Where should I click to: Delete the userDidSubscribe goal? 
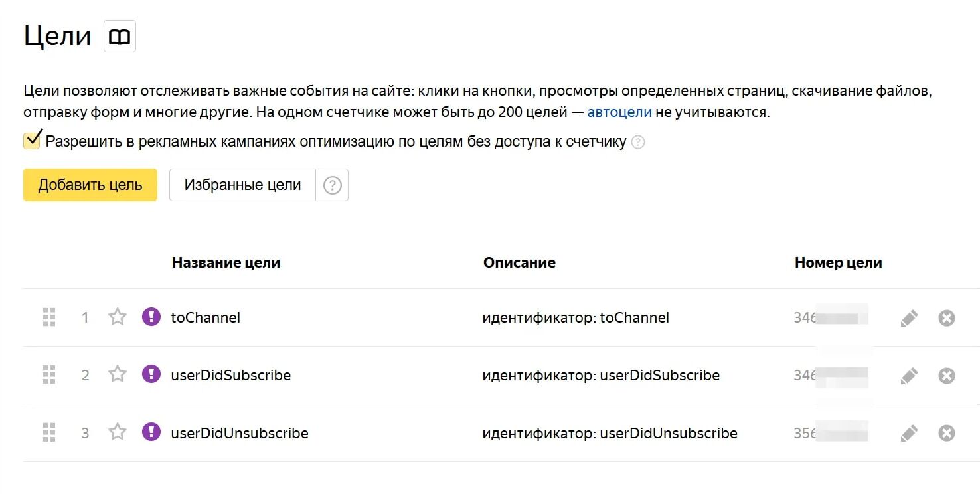tap(947, 376)
